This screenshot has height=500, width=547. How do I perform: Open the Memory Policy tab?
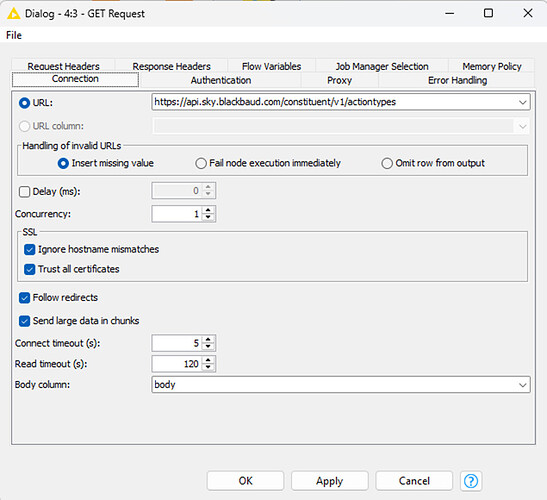tap(492, 66)
